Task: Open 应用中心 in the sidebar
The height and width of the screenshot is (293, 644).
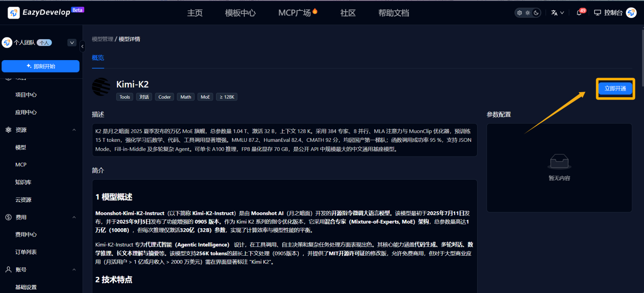Action: 26,112
